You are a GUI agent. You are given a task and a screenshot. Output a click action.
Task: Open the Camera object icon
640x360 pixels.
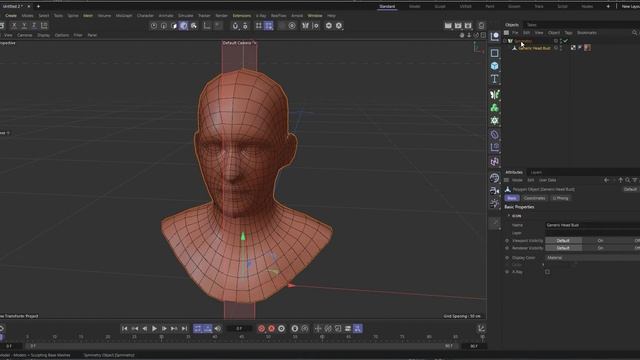494,191
